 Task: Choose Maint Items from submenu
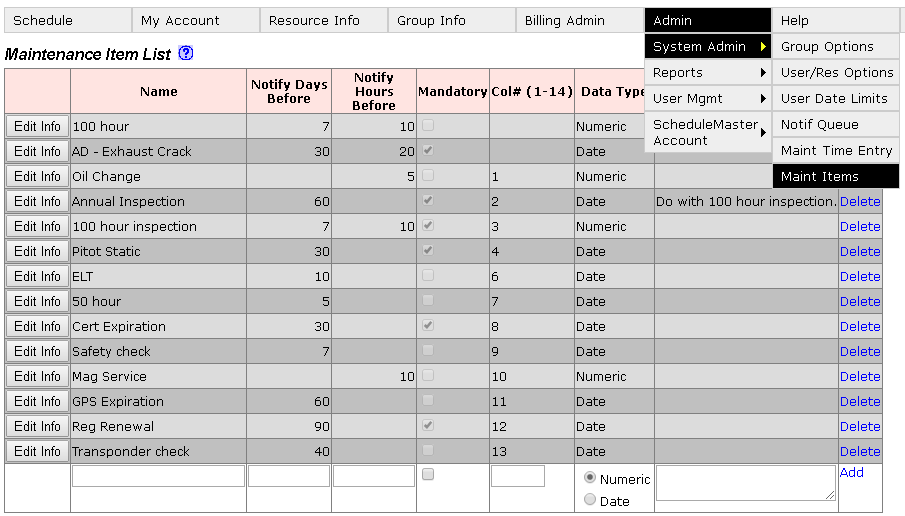[x=836, y=176]
